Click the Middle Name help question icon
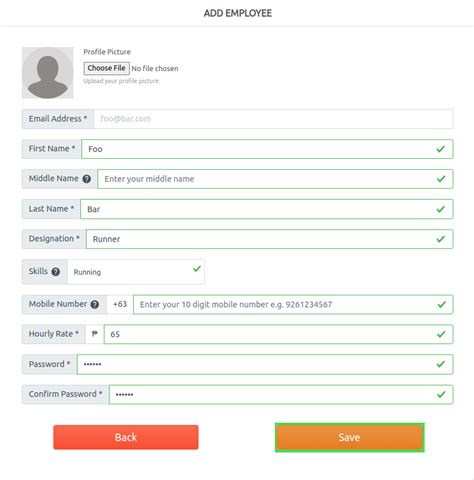Screen dimensions: 474x480 (x=87, y=179)
